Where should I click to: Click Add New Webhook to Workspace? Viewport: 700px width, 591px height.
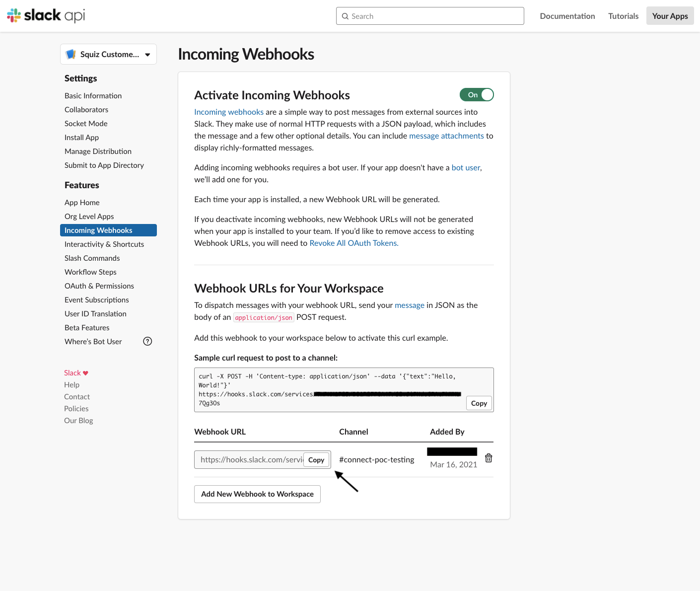point(257,494)
